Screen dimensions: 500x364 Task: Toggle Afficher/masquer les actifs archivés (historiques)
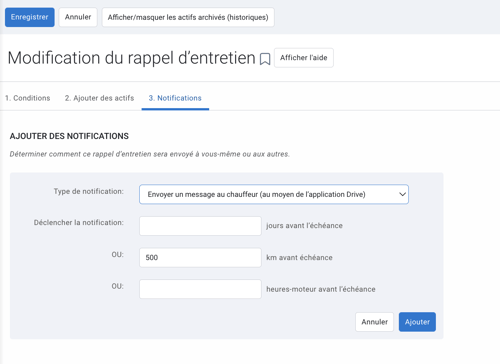pyautogui.click(x=188, y=17)
